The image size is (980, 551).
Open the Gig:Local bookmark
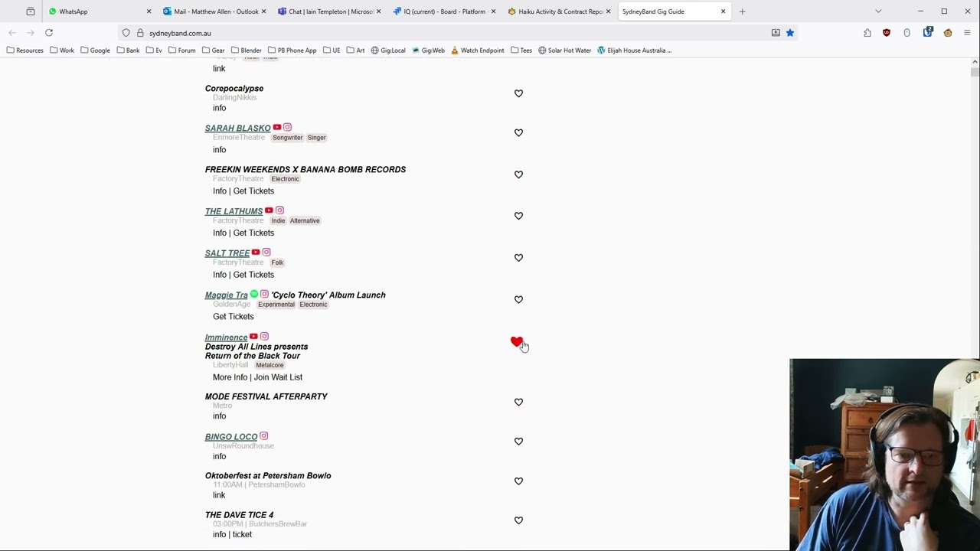[388, 51]
